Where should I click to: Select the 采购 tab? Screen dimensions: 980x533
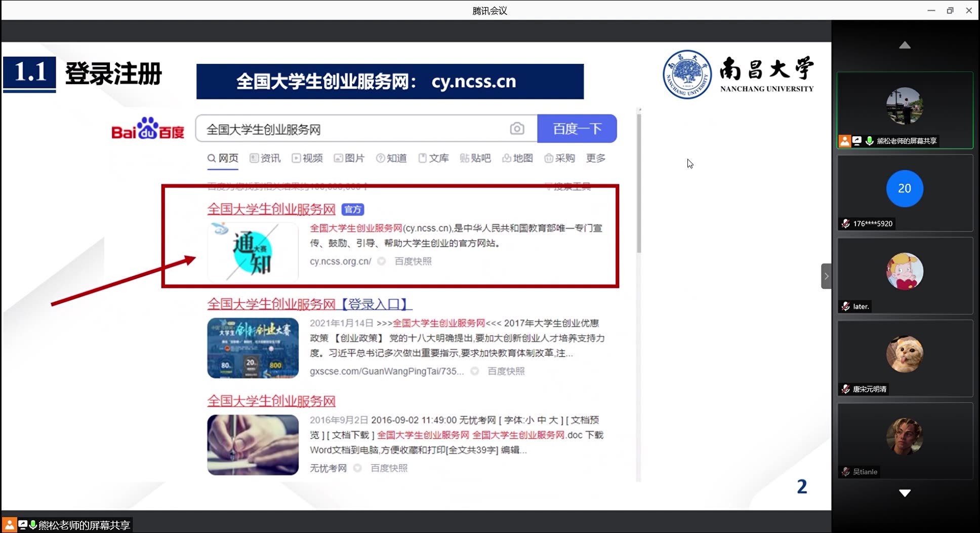pos(560,159)
